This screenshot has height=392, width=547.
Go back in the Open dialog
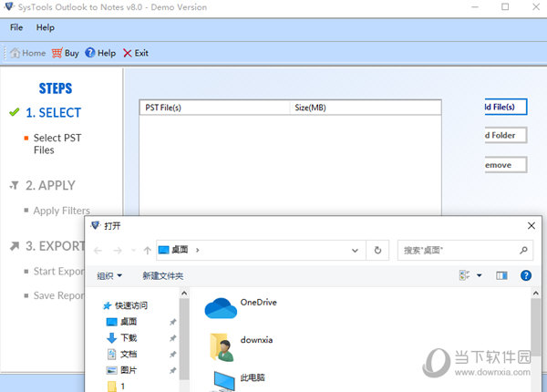98,251
